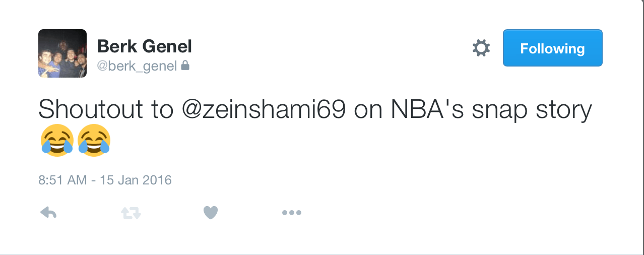Click the word "on" in the tweet
This screenshot has width=644, height=255.
(368, 110)
